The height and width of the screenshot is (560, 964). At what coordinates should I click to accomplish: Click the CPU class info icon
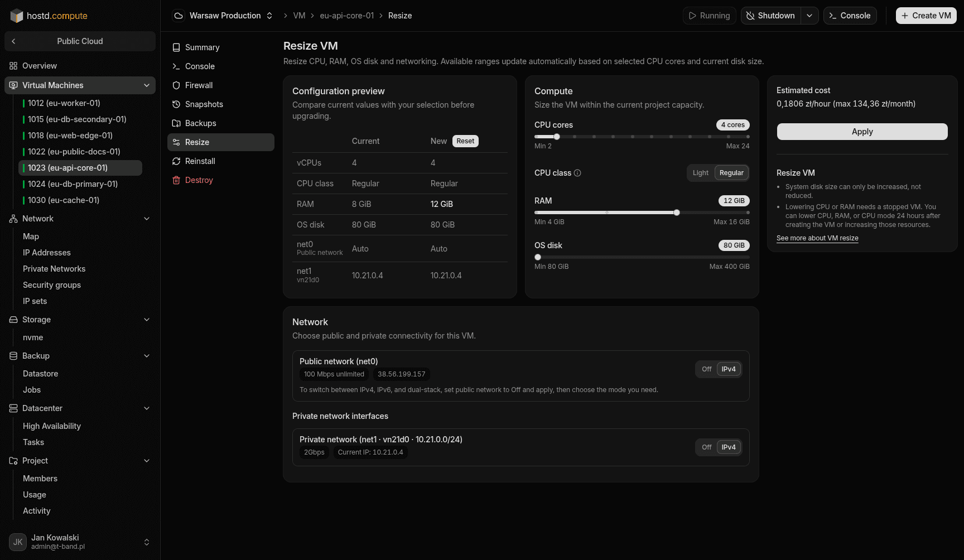pyautogui.click(x=577, y=173)
